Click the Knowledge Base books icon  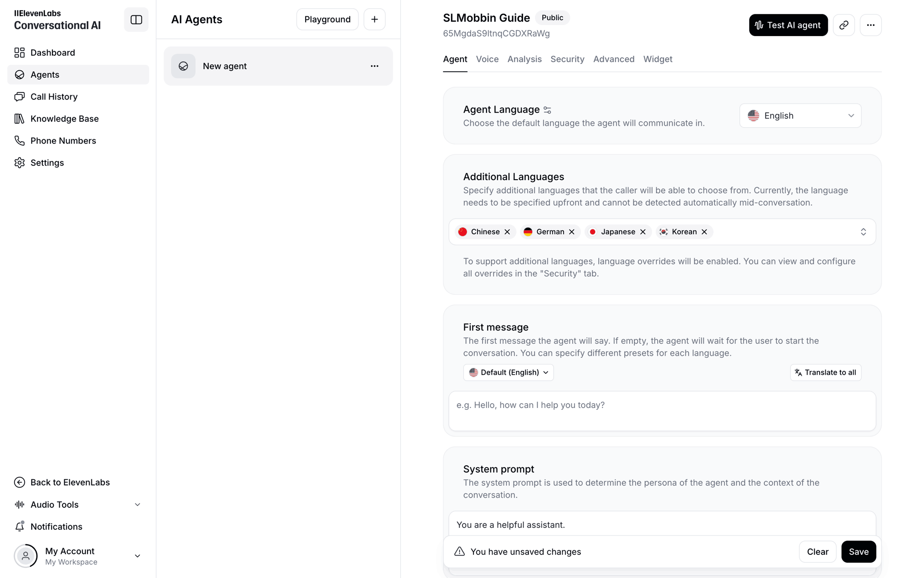tap(20, 118)
